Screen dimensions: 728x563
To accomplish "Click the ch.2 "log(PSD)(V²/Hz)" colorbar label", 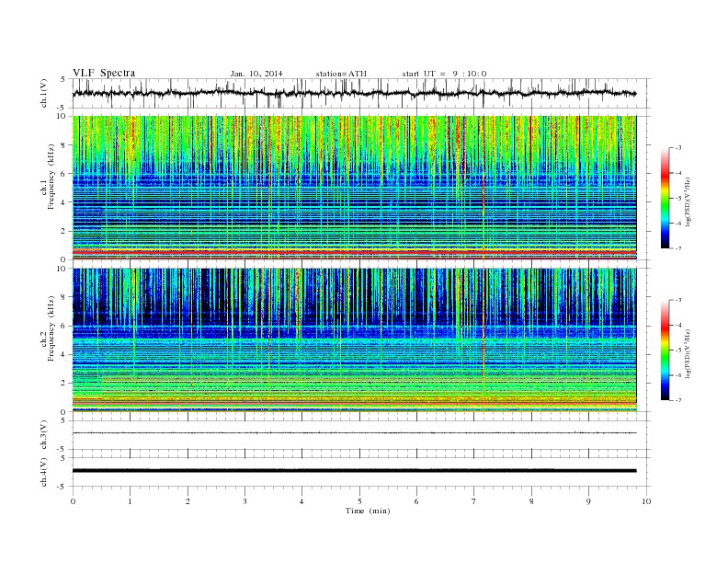I will point(688,353).
